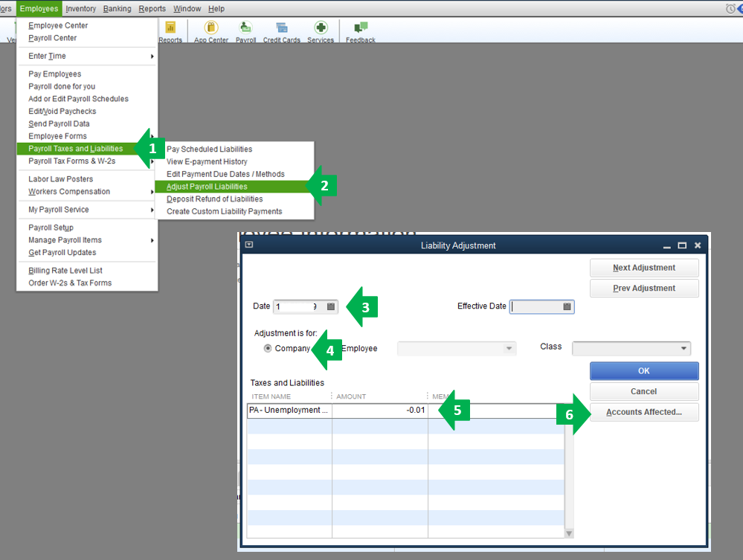Image resolution: width=743 pixels, height=560 pixels.
Task: Expand the My Payroll Service submenu
Action: coord(152,210)
